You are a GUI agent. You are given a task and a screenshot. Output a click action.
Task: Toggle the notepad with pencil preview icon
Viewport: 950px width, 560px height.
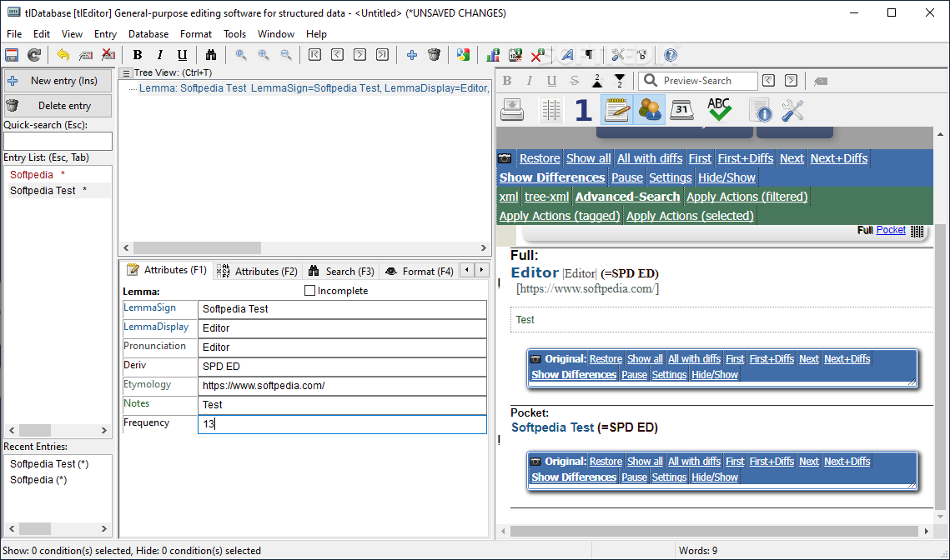point(617,110)
